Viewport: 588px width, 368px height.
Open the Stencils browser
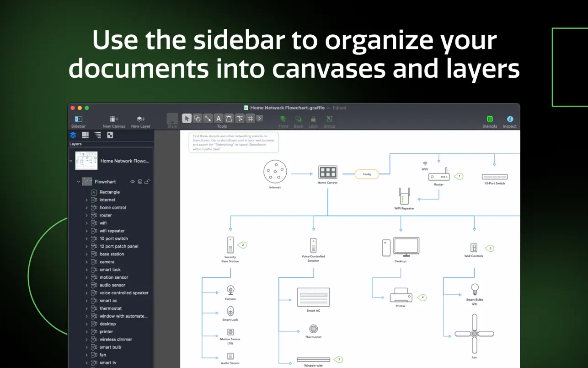490,119
